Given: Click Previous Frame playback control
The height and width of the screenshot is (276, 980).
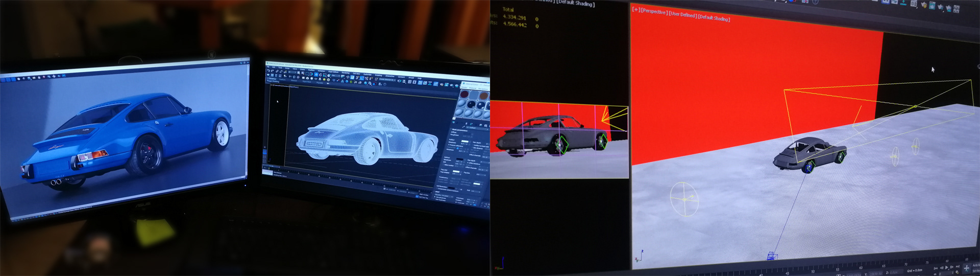Looking at the screenshot, I should pyautogui.click(x=942, y=268).
